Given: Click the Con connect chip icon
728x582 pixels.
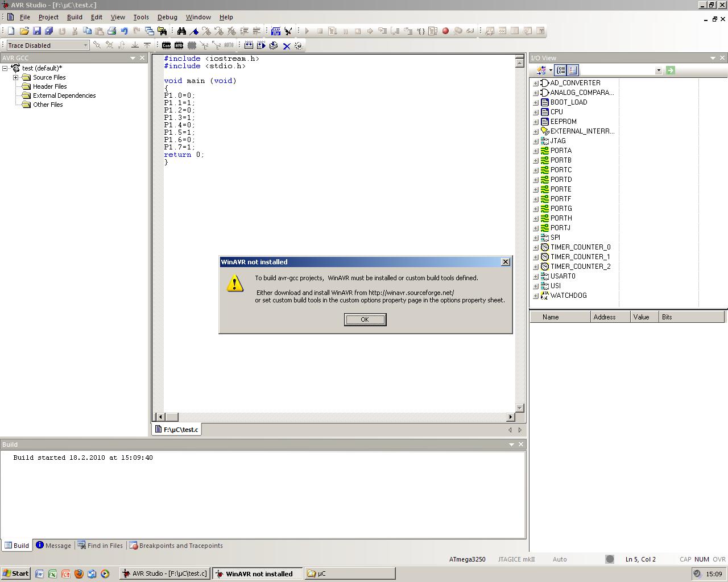Looking at the screenshot, I should click(166, 45).
